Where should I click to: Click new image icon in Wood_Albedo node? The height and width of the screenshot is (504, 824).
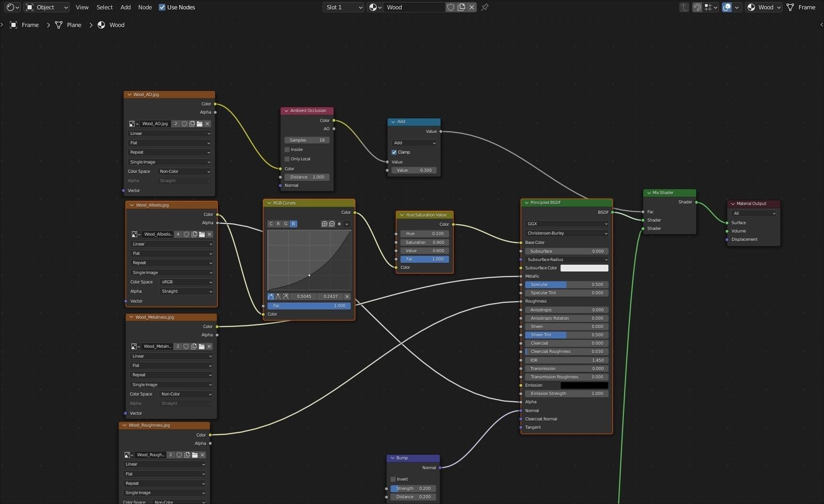pyautogui.click(x=194, y=234)
